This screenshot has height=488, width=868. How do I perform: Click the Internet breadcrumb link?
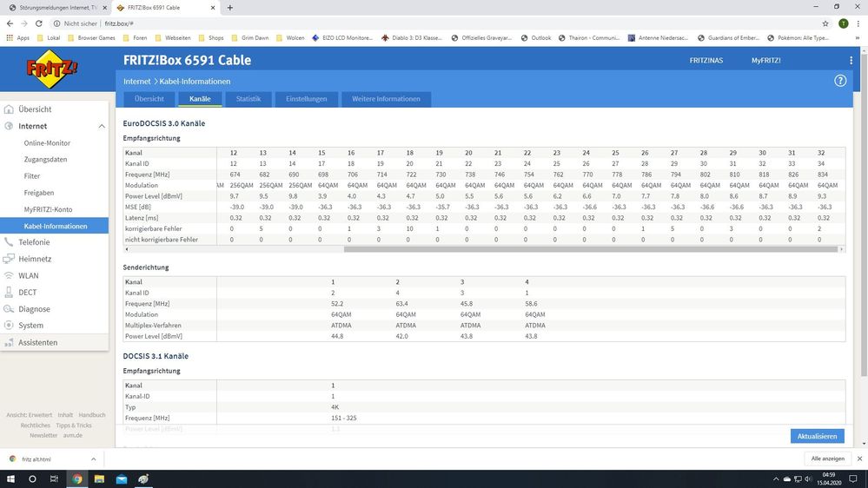[x=136, y=82]
